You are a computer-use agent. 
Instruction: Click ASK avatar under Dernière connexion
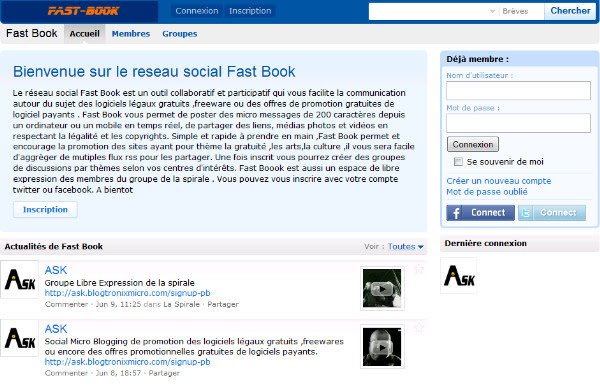(458, 276)
